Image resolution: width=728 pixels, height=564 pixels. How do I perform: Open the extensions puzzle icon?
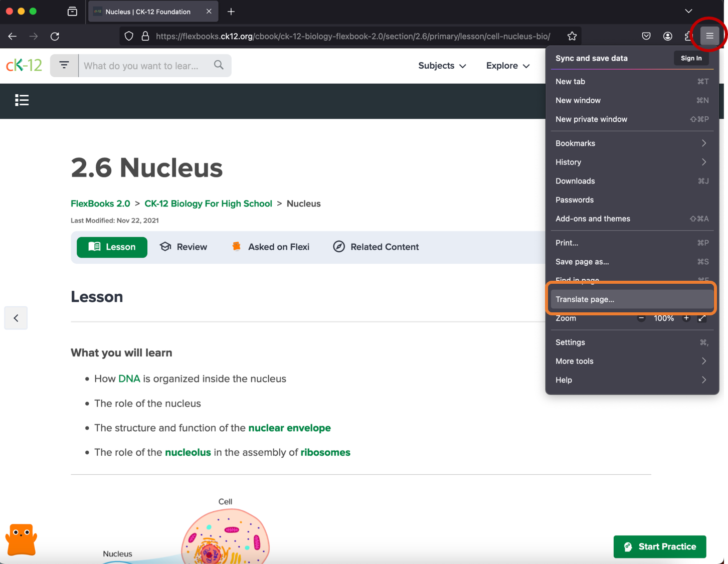pos(688,36)
